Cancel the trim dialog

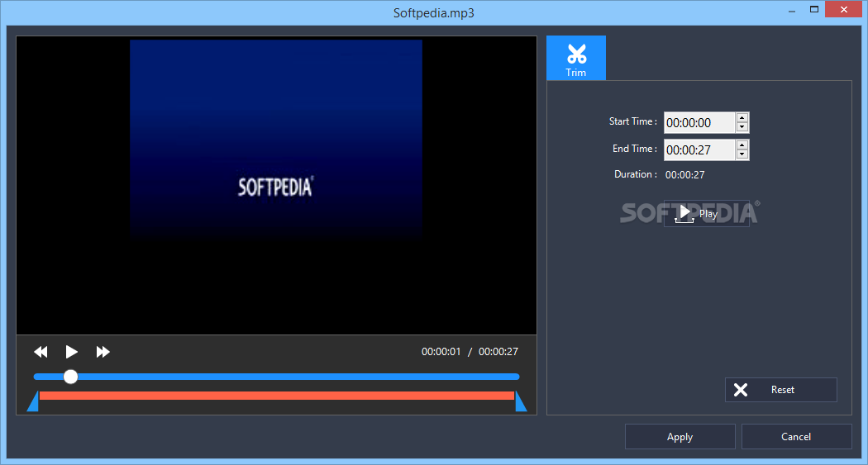[x=796, y=437]
